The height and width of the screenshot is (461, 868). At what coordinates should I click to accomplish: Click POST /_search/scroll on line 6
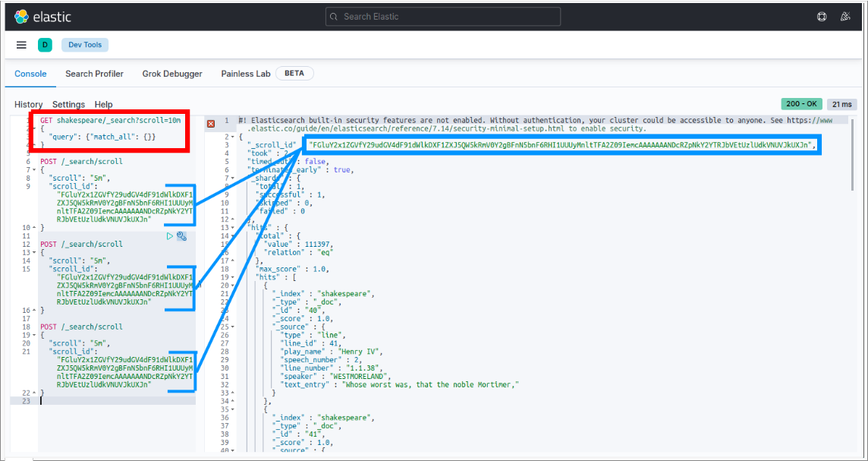point(81,162)
